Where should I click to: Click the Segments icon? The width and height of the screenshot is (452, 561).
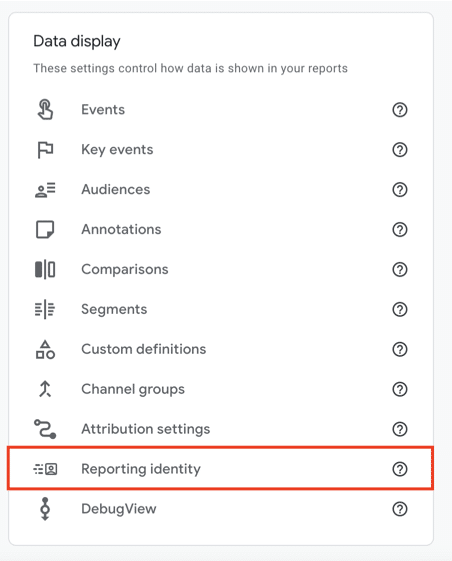pyautogui.click(x=45, y=309)
